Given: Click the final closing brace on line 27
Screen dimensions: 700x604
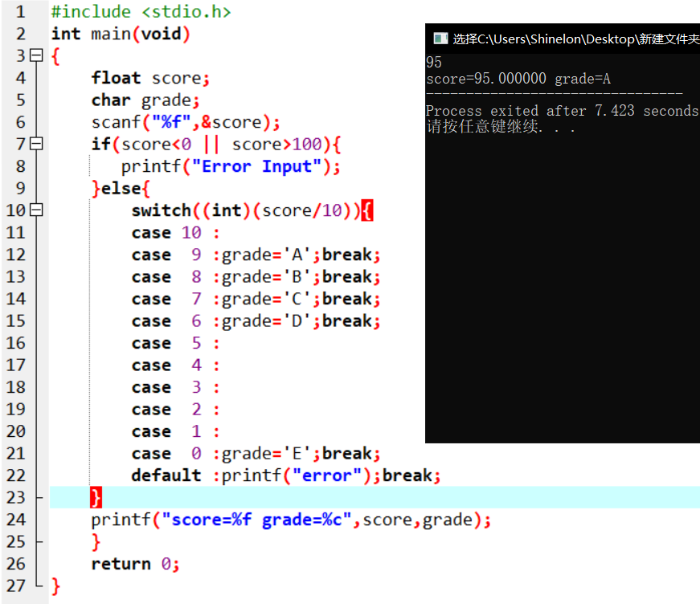Looking at the screenshot, I should (x=55, y=586).
